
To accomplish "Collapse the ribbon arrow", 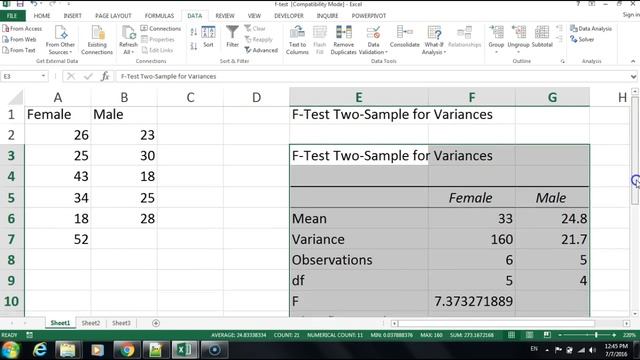I will (x=633, y=61).
